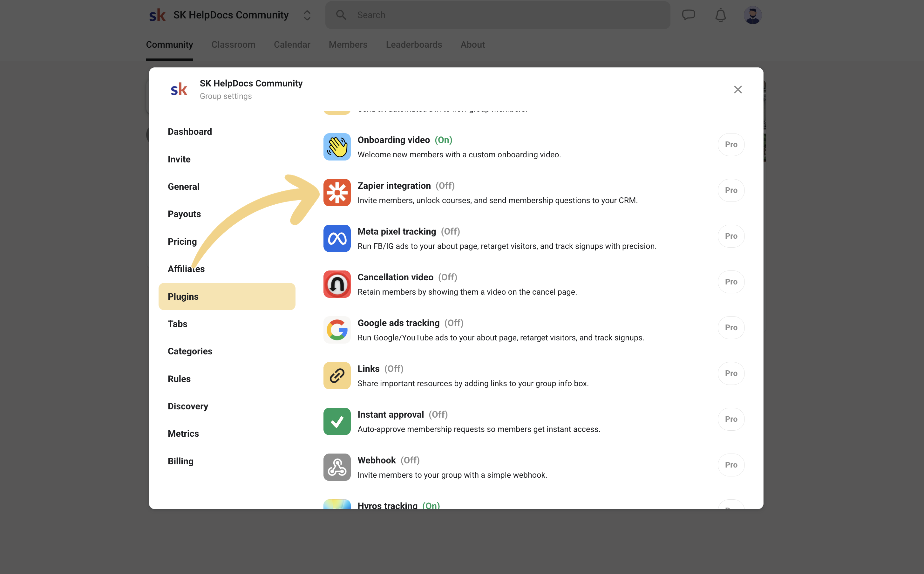The width and height of the screenshot is (924, 574).
Task: Click the Links plugin chain icon
Action: (x=336, y=375)
